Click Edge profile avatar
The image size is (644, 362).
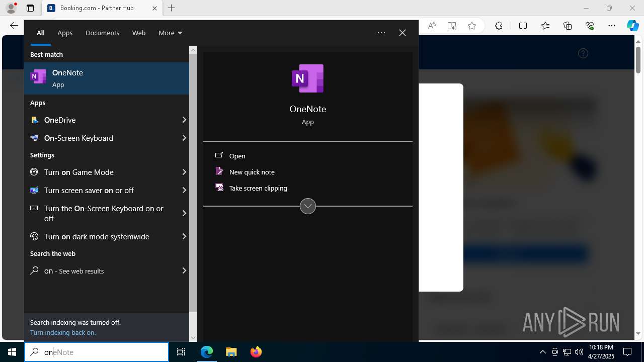11,8
